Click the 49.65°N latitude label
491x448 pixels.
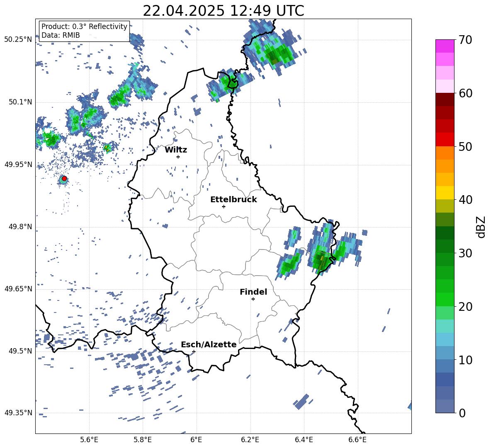(18, 289)
